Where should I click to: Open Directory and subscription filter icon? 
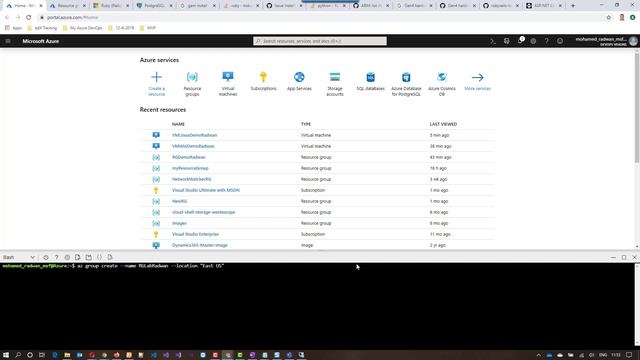507,41
